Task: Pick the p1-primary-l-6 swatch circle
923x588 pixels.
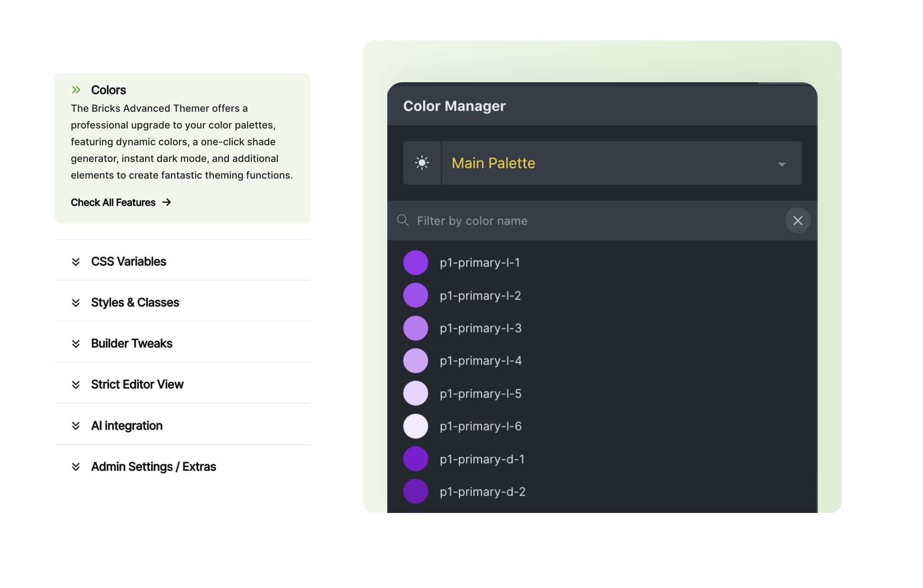Action: point(415,426)
